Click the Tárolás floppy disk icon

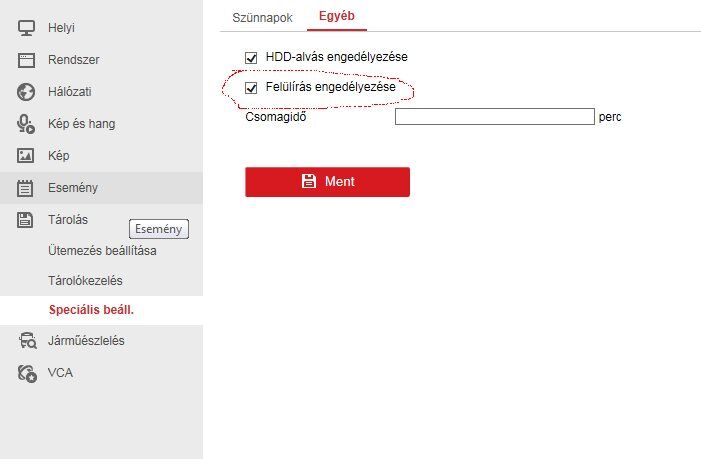click(x=25, y=220)
